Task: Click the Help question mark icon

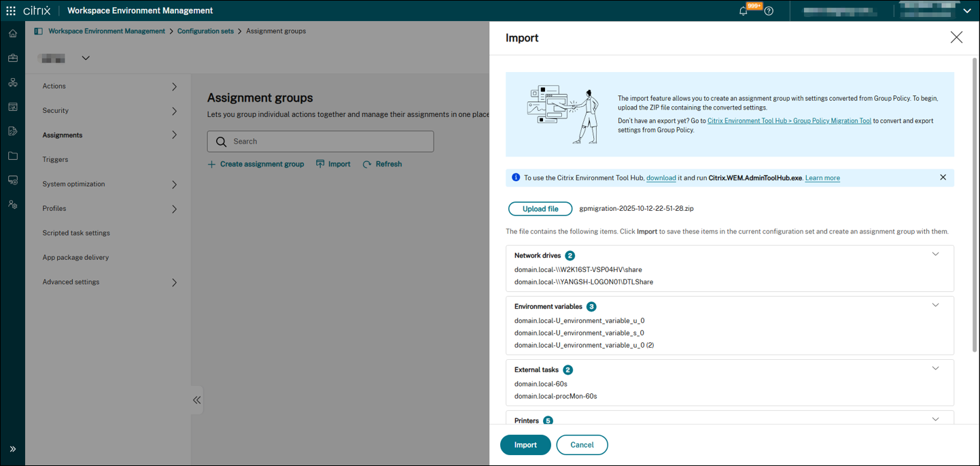Action: (769, 11)
